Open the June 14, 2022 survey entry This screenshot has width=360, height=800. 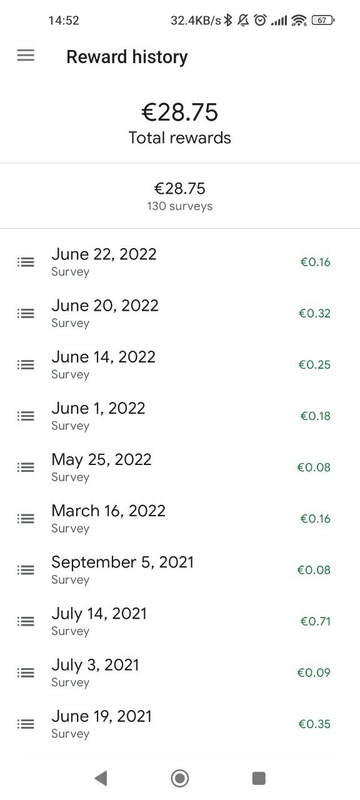[180, 365]
